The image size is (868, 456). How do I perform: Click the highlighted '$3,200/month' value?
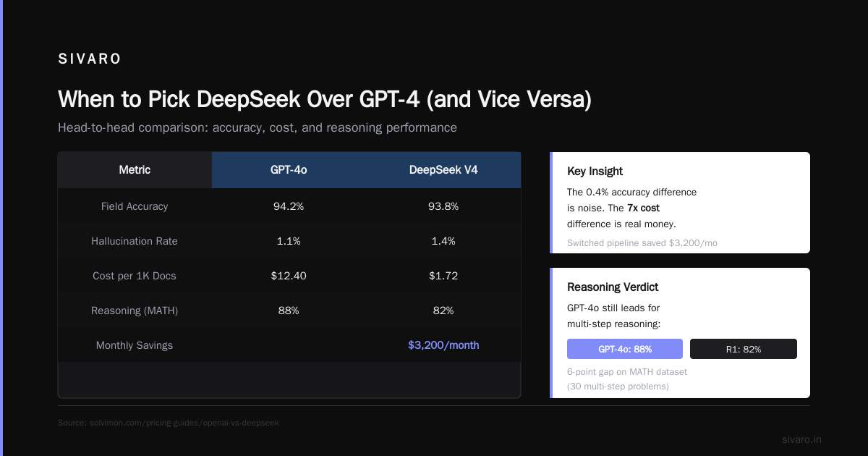[x=443, y=345]
